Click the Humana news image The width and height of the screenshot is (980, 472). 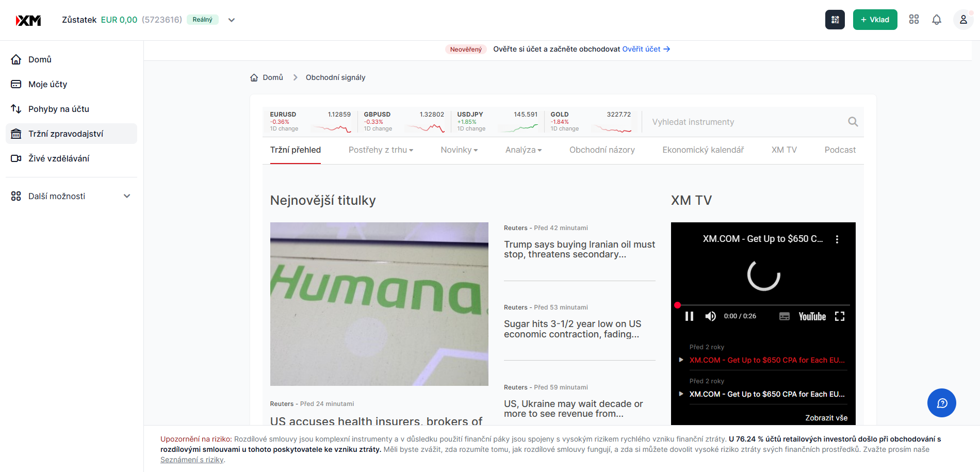379,304
